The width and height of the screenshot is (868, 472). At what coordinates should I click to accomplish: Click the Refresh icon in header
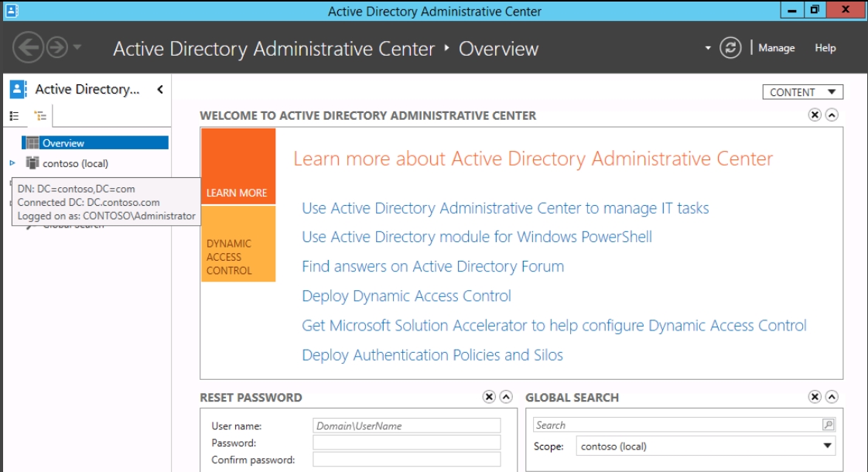730,48
